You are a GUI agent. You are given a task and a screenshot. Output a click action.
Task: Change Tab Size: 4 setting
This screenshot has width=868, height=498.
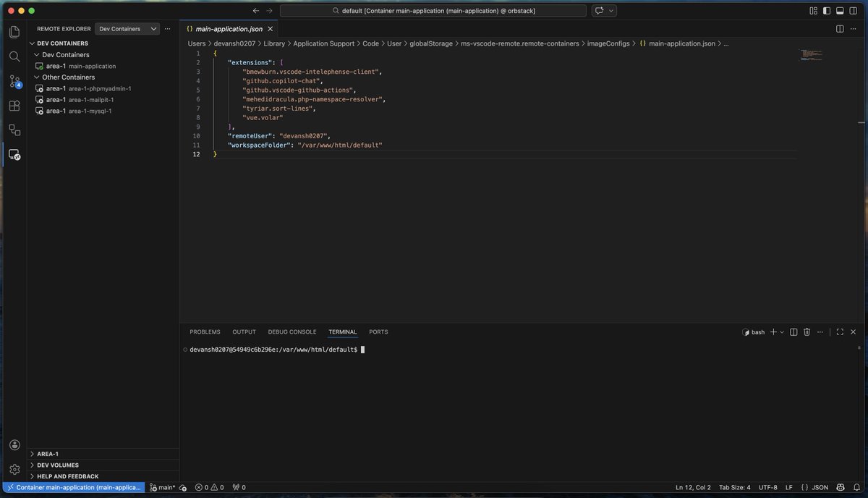click(735, 488)
